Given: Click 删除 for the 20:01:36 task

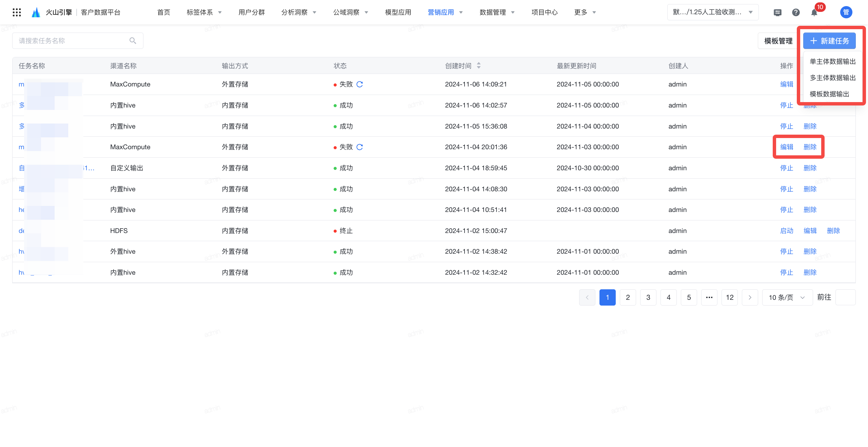Looking at the screenshot, I should (810, 147).
